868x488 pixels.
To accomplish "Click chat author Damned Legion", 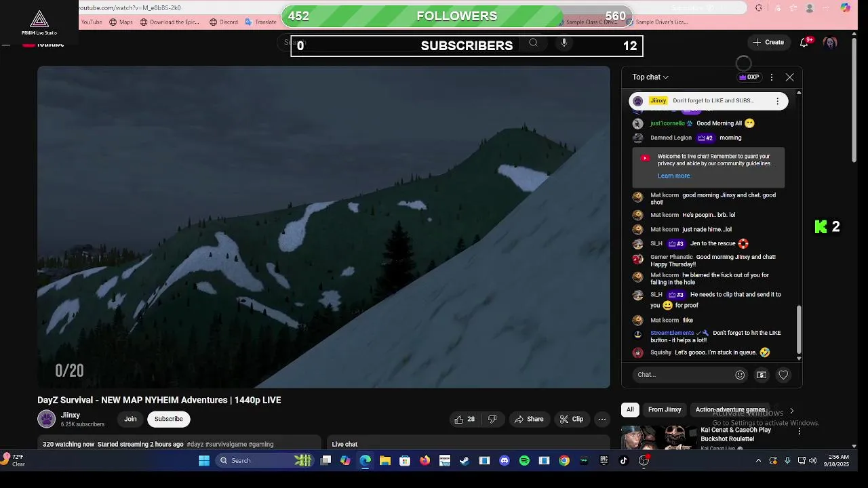I will (x=671, y=138).
